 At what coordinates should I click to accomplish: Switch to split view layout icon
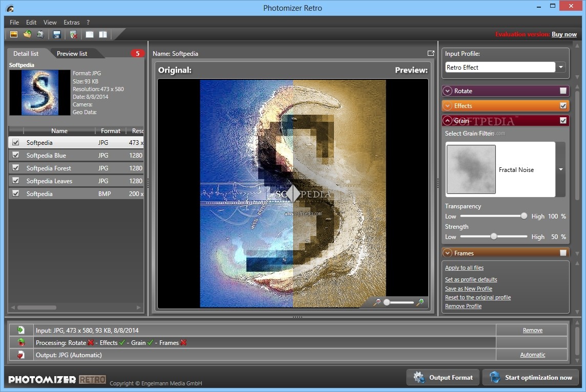(103, 34)
